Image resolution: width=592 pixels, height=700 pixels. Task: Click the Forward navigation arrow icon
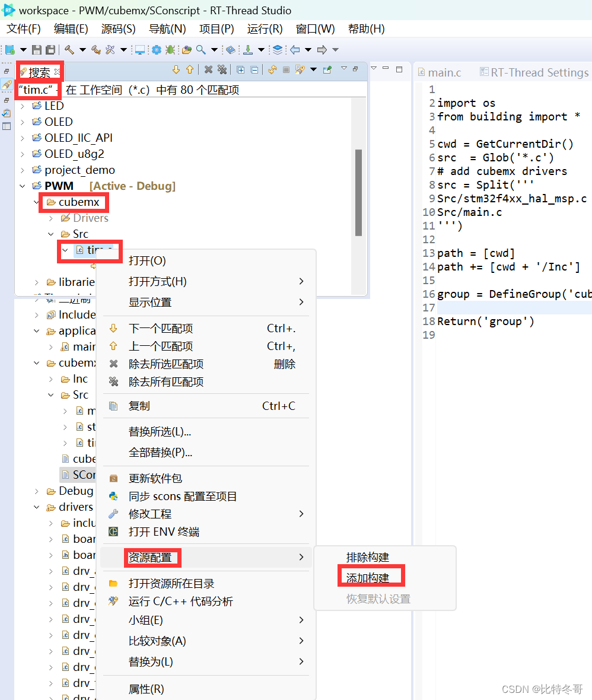pos(322,50)
